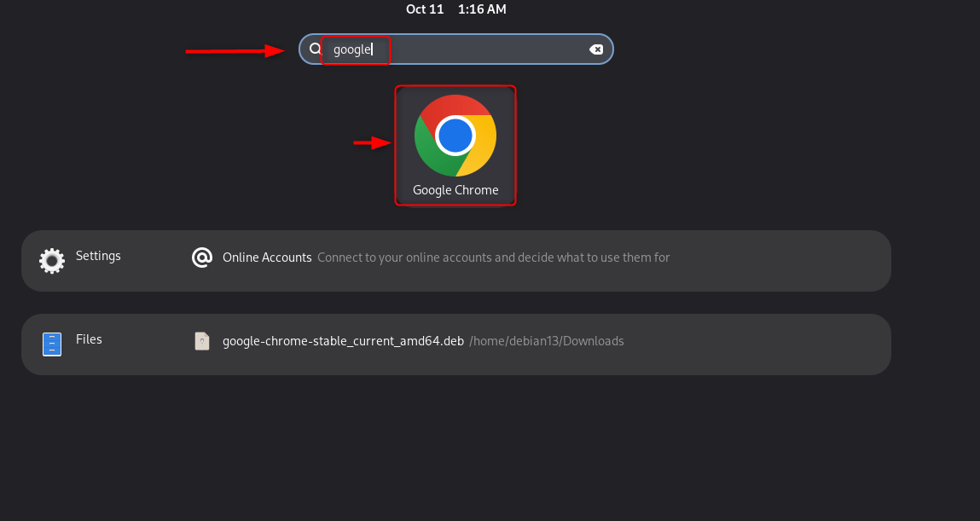Open the Files cabinet icon
980x521 pixels.
point(52,344)
